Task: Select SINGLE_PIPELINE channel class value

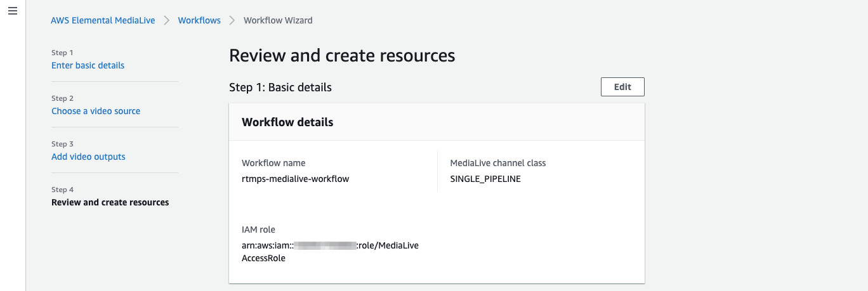Action: point(485,179)
